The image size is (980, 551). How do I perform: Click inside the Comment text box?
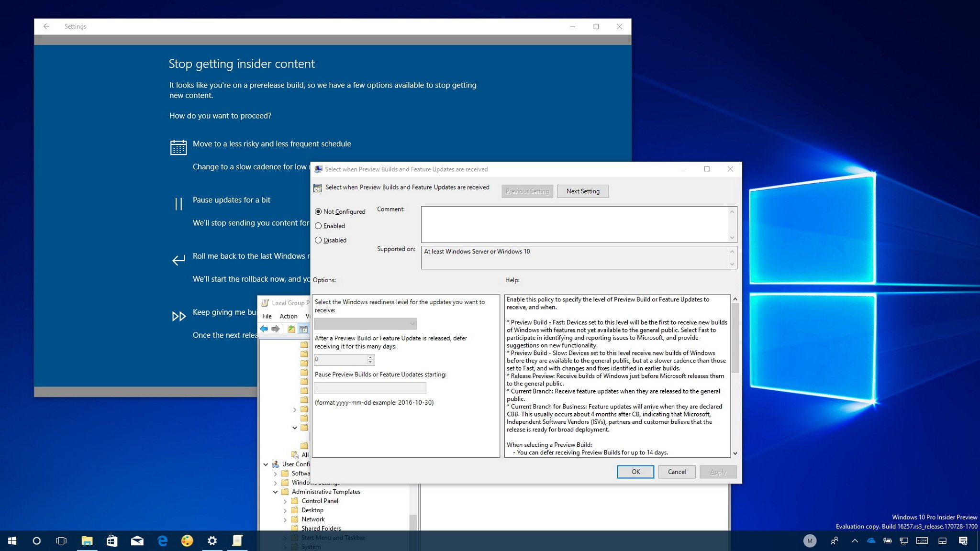click(574, 224)
